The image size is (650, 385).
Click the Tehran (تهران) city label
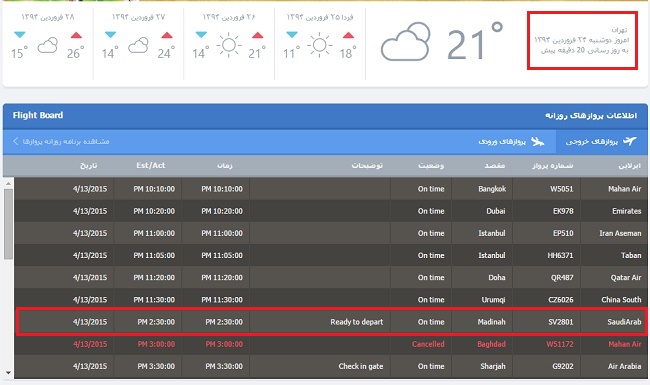coord(620,30)
